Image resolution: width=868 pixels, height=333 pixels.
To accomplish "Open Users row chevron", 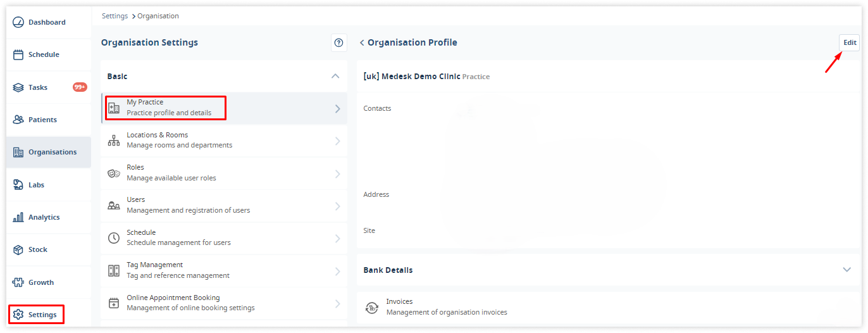I will coord(338,206).
